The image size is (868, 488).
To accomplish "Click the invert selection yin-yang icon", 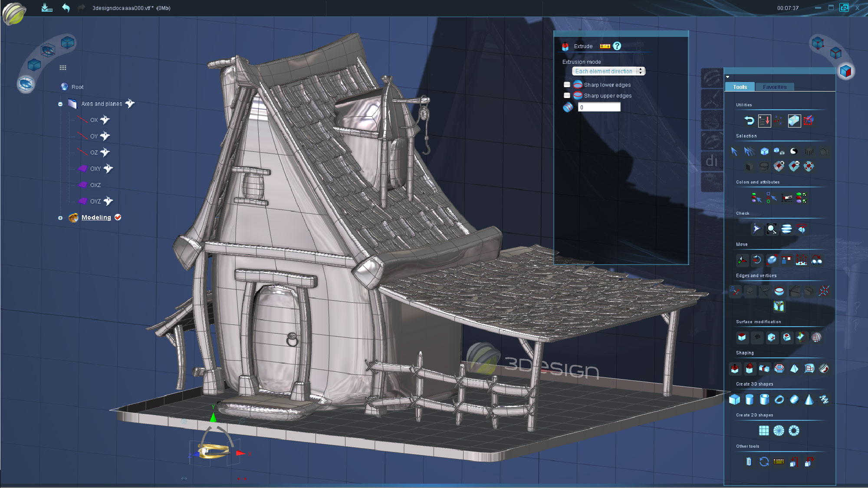I will pos(794,151).
